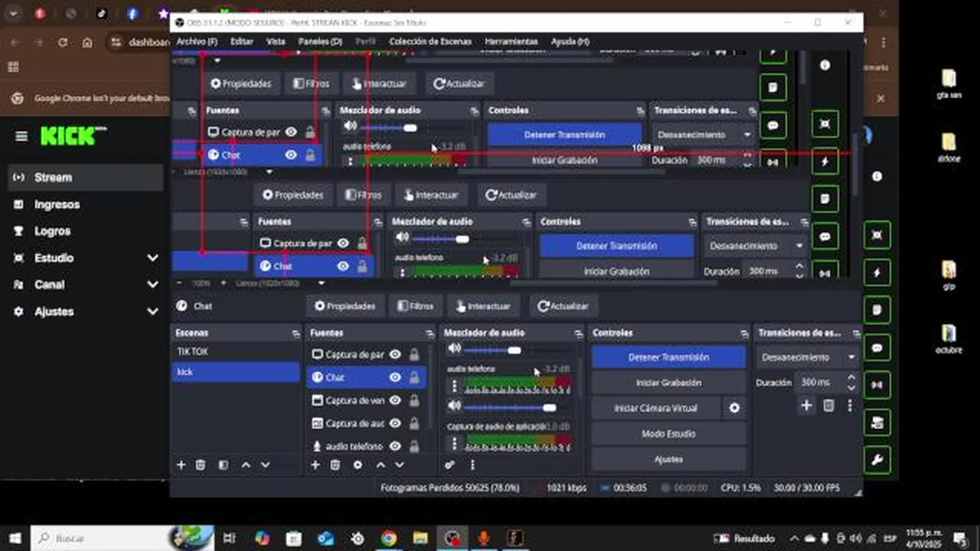Click the Kick logo
The width and height of the screenshot is (980, 551).
point(73,136)
